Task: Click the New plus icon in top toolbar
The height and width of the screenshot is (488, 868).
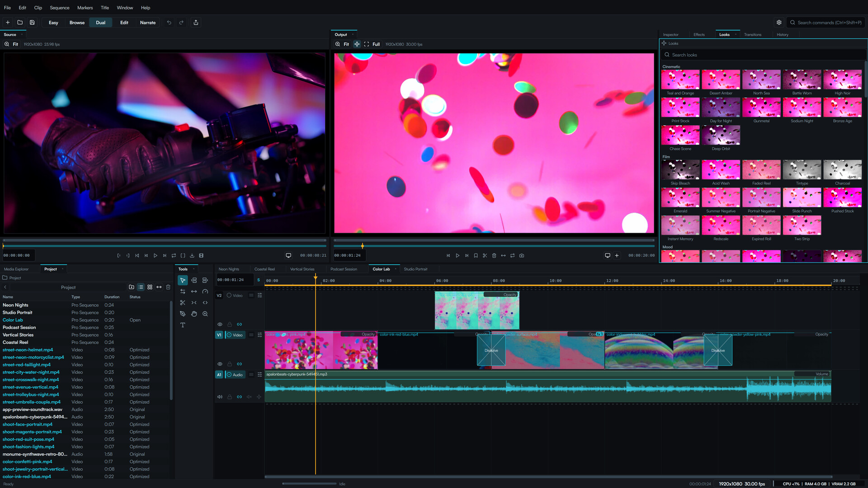Action: [x=8, y=22]
